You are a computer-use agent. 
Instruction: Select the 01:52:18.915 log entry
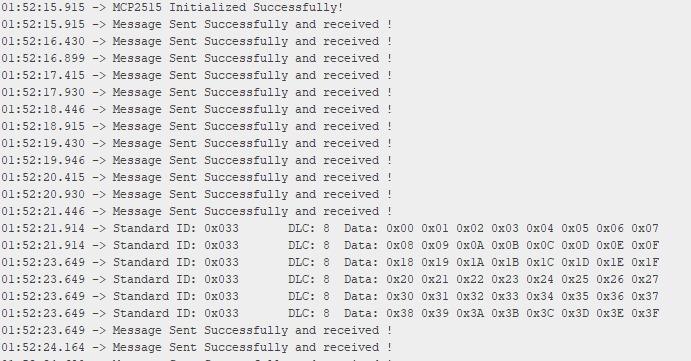tap(197, 126)
